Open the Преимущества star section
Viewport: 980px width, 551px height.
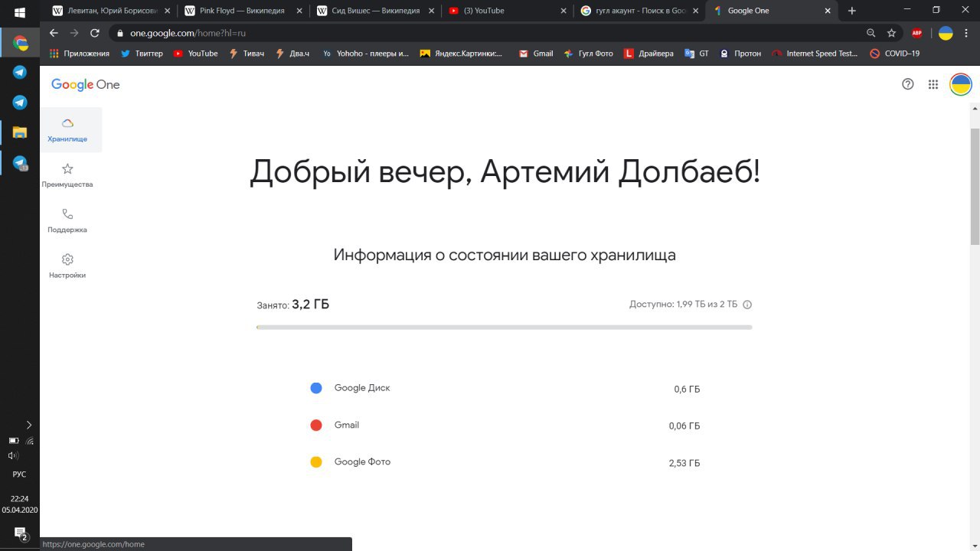pyautogui.click(x=67, y=175)
